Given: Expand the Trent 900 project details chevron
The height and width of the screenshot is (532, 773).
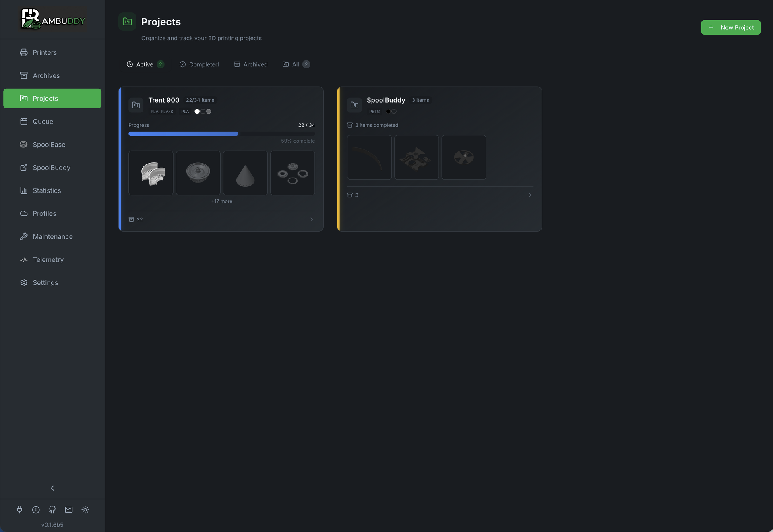Looking at the screenshot, I should pos(311,219).
